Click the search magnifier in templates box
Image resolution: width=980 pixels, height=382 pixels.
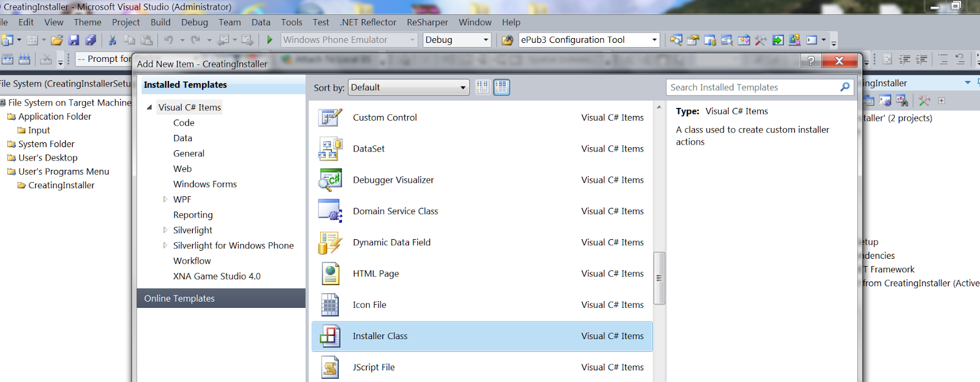(845, 87)
